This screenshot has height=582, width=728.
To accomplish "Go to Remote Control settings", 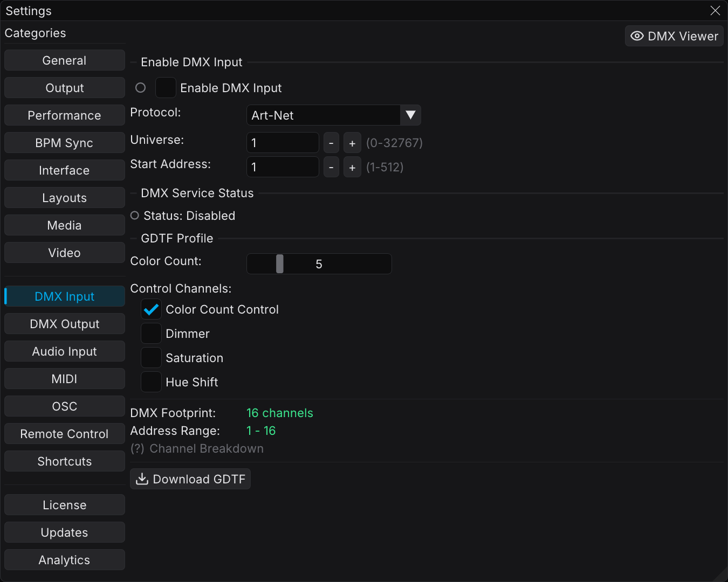I will tap(65, 434).
